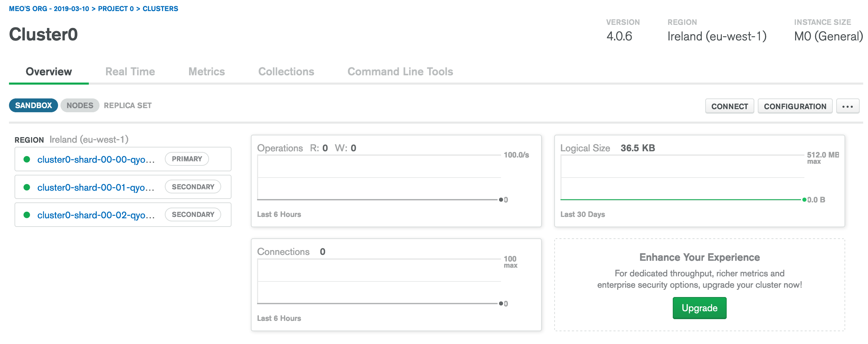Click header region Ireland (eu-west-1)

point(717,36)
